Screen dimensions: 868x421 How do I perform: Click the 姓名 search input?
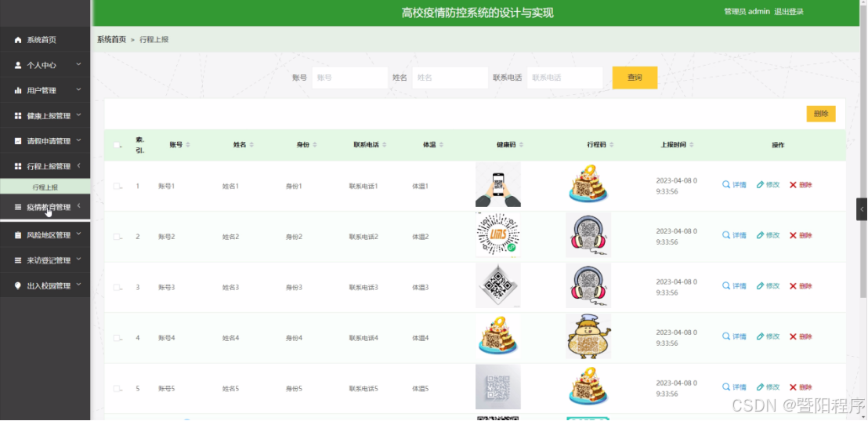(450, 78)
